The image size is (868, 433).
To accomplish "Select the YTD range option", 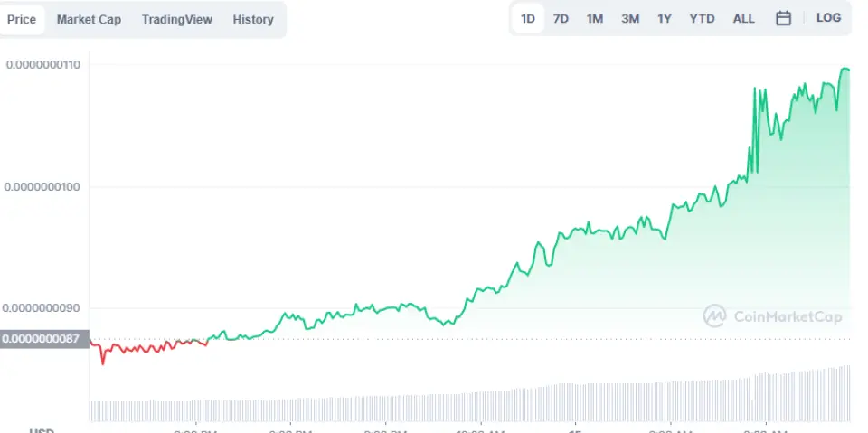I will pos(702,18).
